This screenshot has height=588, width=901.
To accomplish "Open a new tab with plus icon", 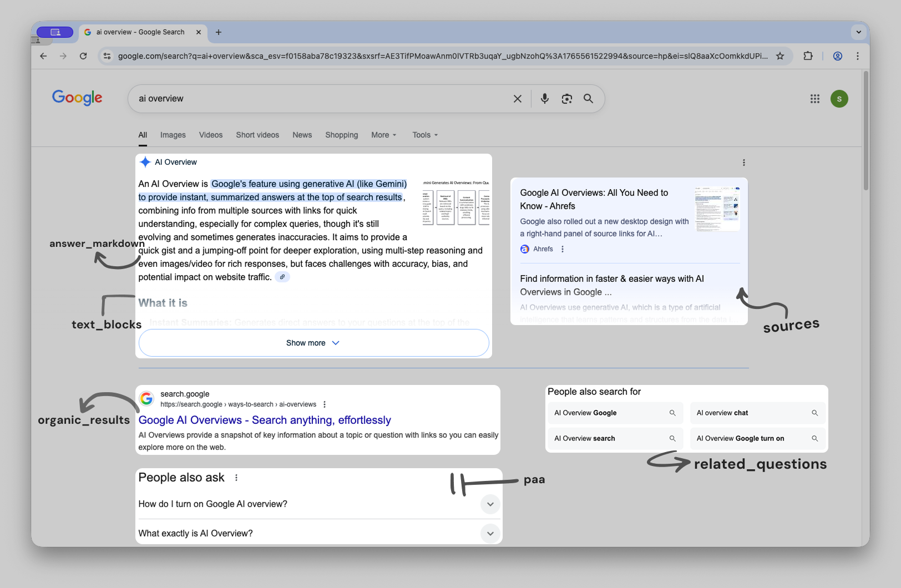I will click(219, 32).
